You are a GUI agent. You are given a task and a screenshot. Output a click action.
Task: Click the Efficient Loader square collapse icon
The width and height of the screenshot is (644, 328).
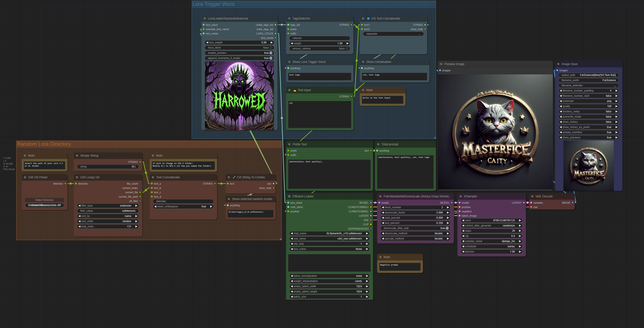coord(289,196)
